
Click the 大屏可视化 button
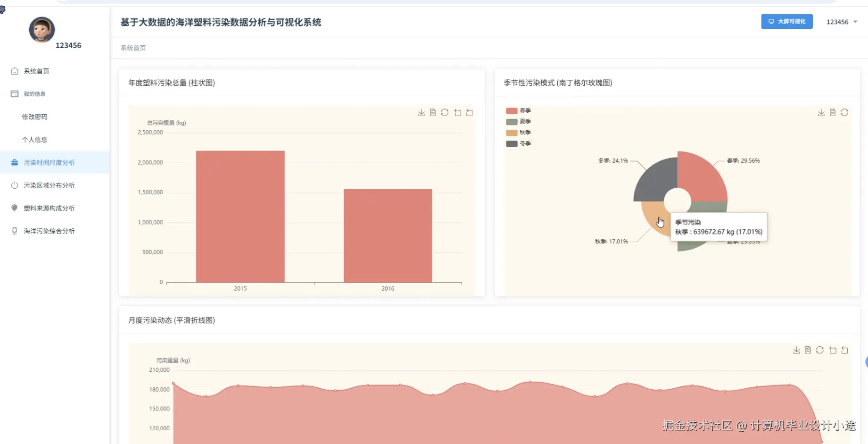coord(786,22)
